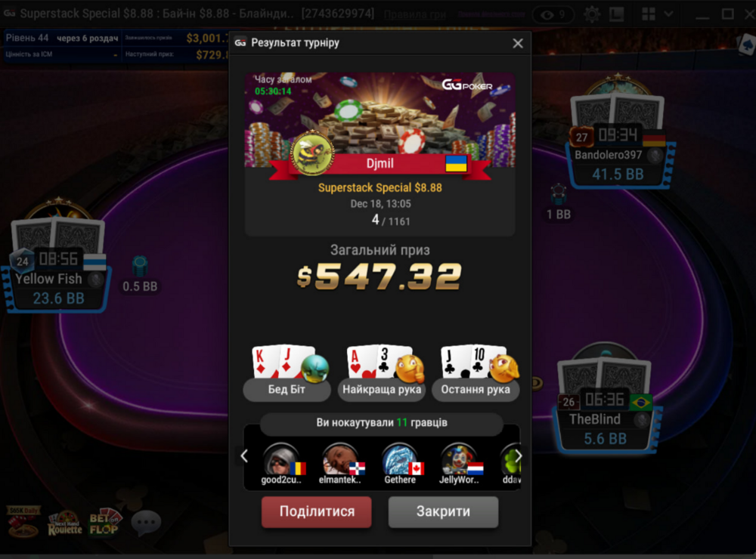Open the $65K Daily promo icon
This screenshot has width=756, height=559.
click(x=23, y=521)
